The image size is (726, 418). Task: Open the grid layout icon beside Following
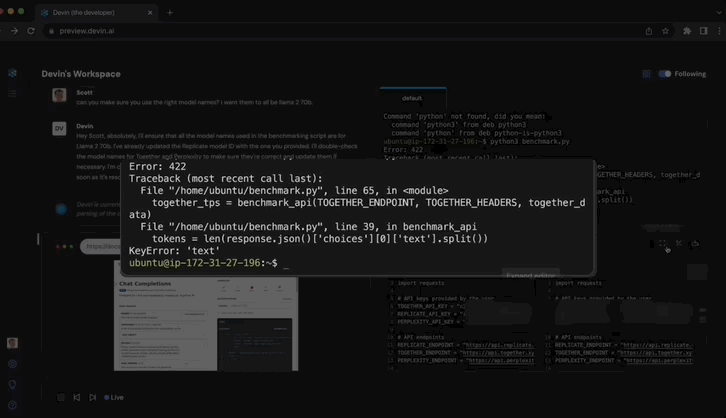[x=646, y=74]
